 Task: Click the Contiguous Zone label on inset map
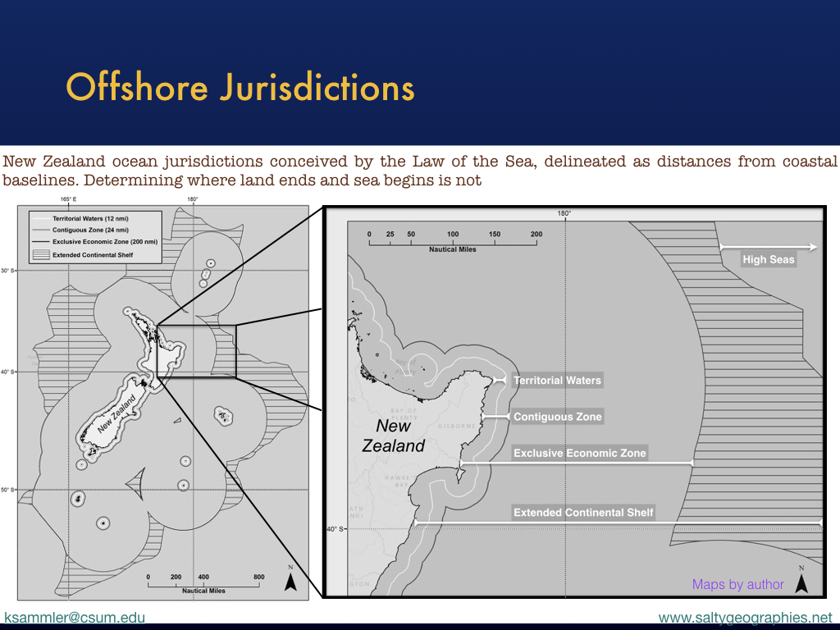click(x=557, y=417)
